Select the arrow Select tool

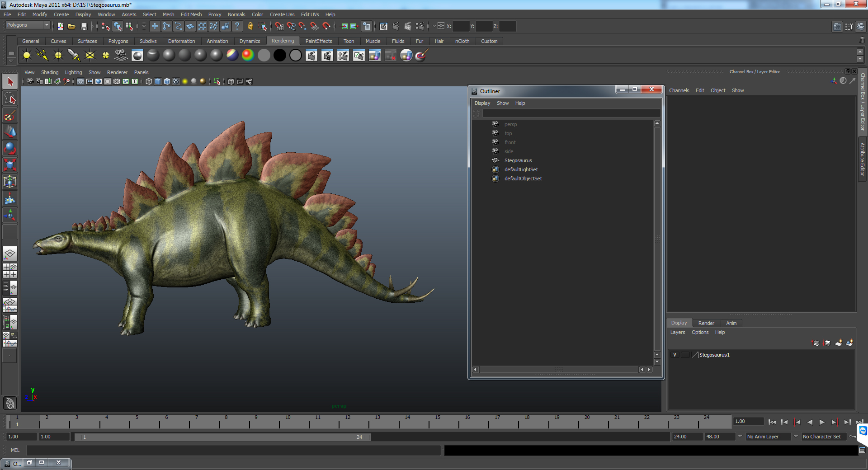point(10,82)
